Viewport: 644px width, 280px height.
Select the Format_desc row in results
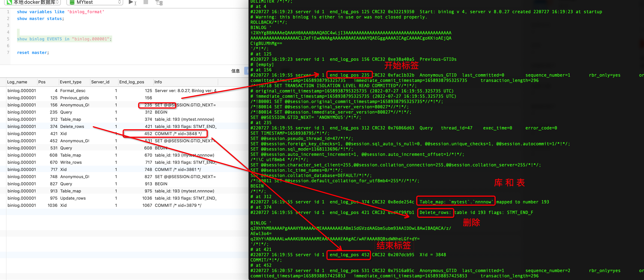point(73,91)
